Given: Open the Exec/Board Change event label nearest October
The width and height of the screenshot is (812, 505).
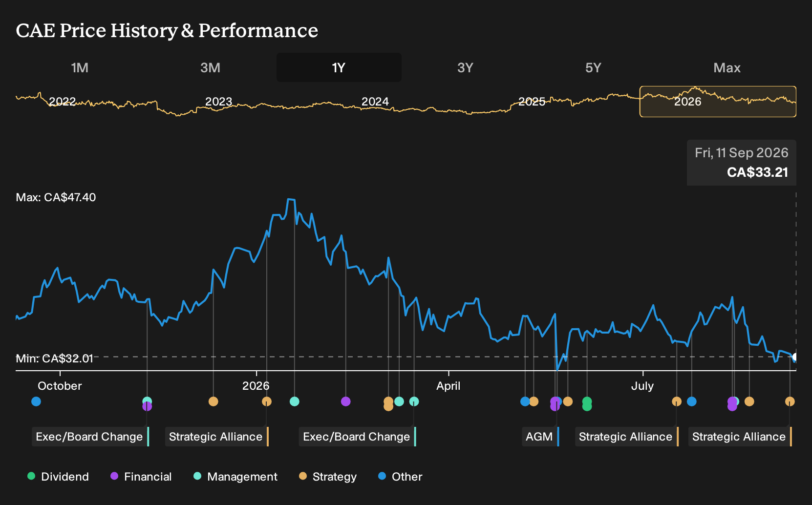Looking at the screenshot, I should tap(90, 437).
